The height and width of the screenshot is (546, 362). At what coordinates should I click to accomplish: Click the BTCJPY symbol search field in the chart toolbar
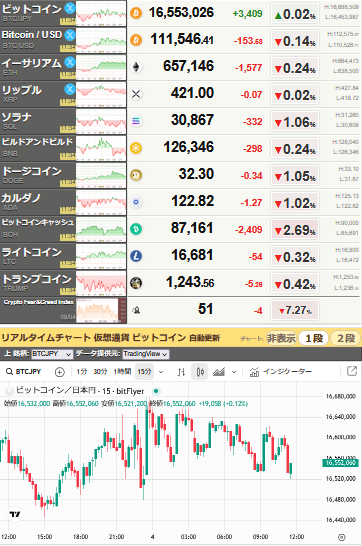point(23,372)
